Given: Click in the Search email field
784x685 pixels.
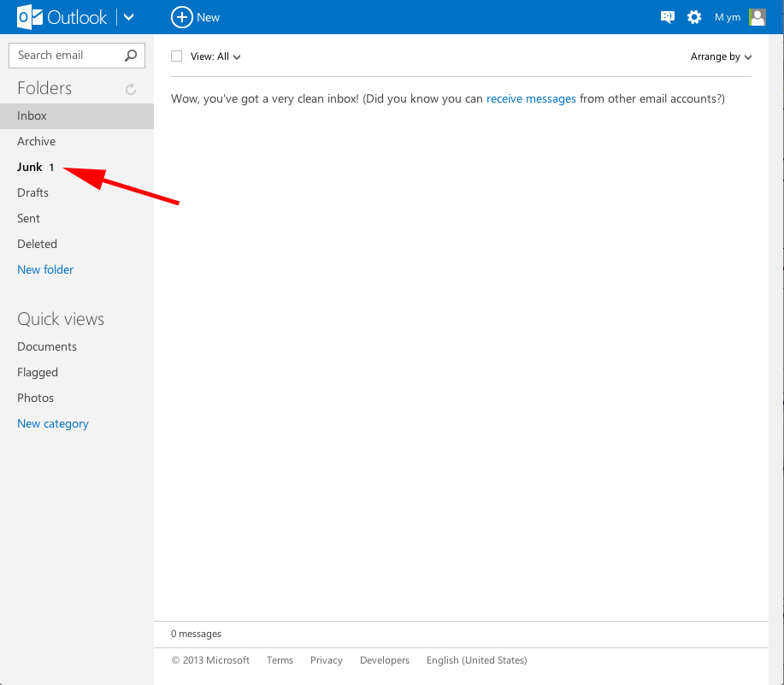Looking at the screenshot, I should coord(67,56).
